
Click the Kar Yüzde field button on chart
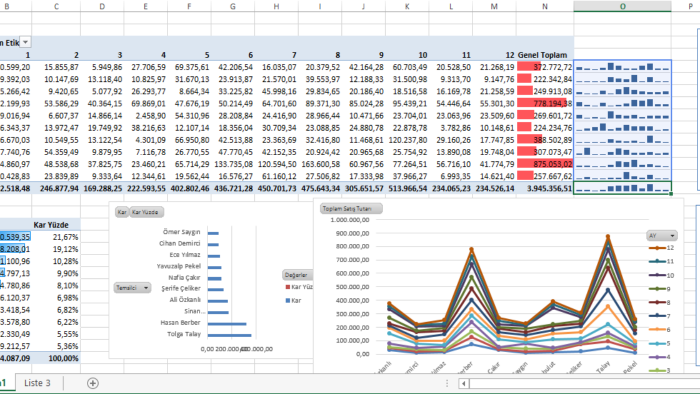tap(146, 212)
